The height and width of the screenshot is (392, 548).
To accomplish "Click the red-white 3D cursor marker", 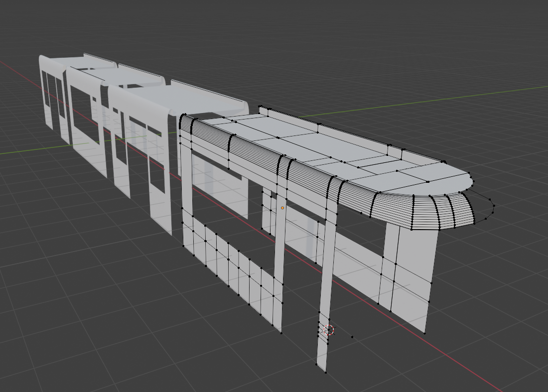I will [x=328, y=330].
